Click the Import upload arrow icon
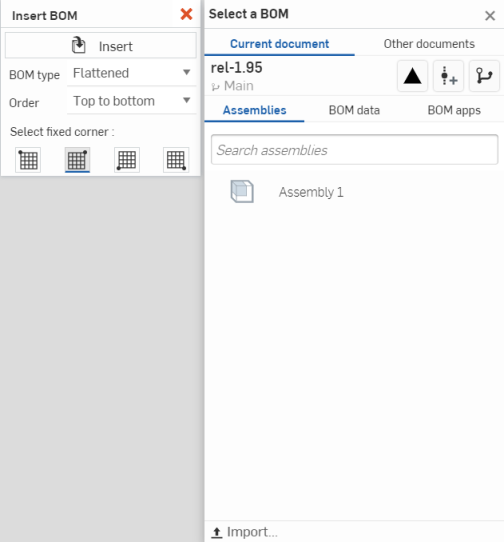Screen dimensions: 504x542 217,532
